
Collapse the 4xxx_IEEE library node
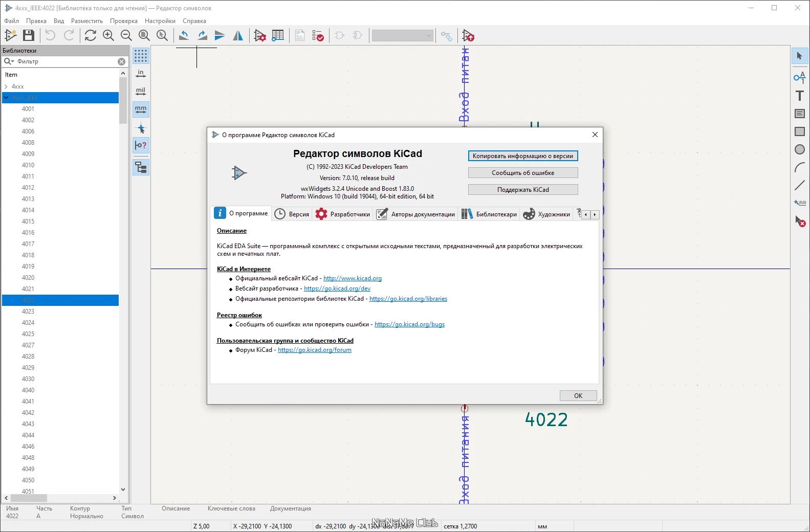(x=6, y=98)
